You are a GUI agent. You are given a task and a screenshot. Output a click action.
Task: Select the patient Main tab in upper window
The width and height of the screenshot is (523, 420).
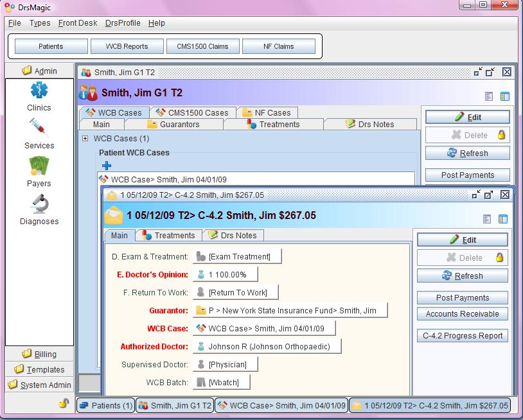click(x=102, y=125)
